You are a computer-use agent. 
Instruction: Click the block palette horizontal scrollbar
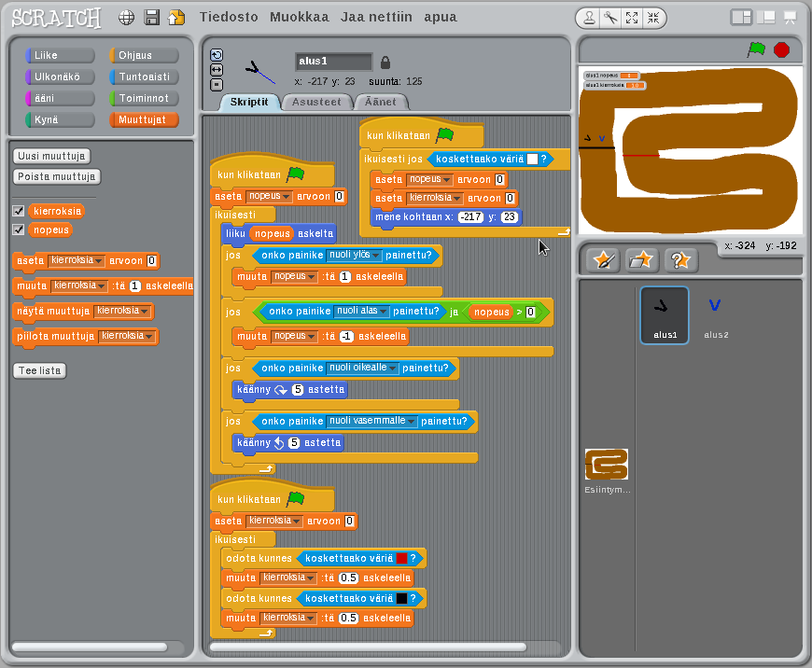pyautogui.click(x=89, y=647)
